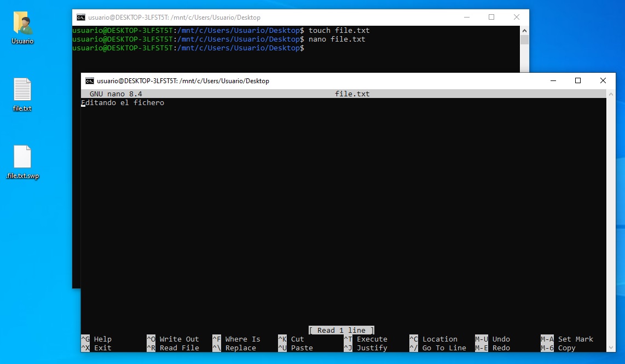625x364 pixels.
Task: Click the 'Editando el fichero' text line
Action: [x=123, y=103]
